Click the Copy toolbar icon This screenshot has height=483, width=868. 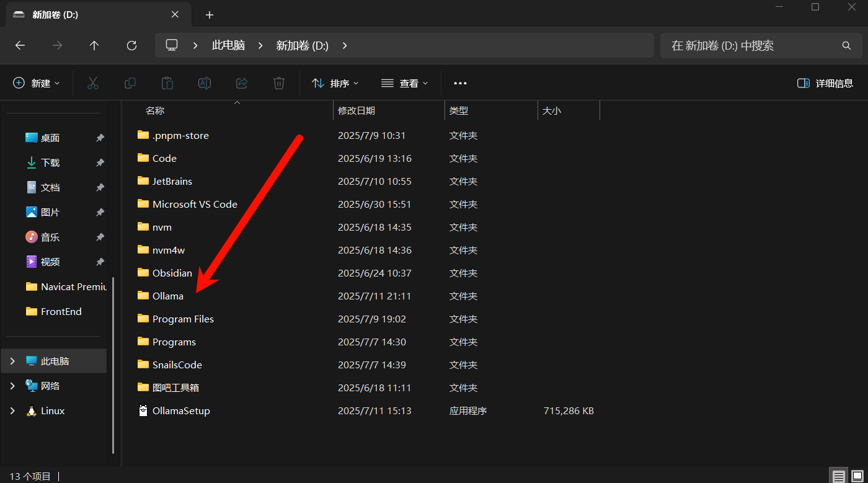click(x=130, y=83)
